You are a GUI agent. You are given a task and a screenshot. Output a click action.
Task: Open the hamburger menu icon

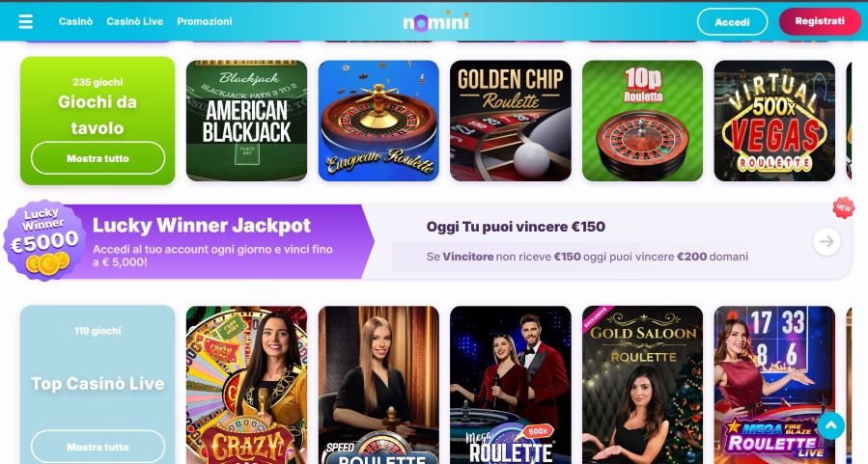click(25, 21)
